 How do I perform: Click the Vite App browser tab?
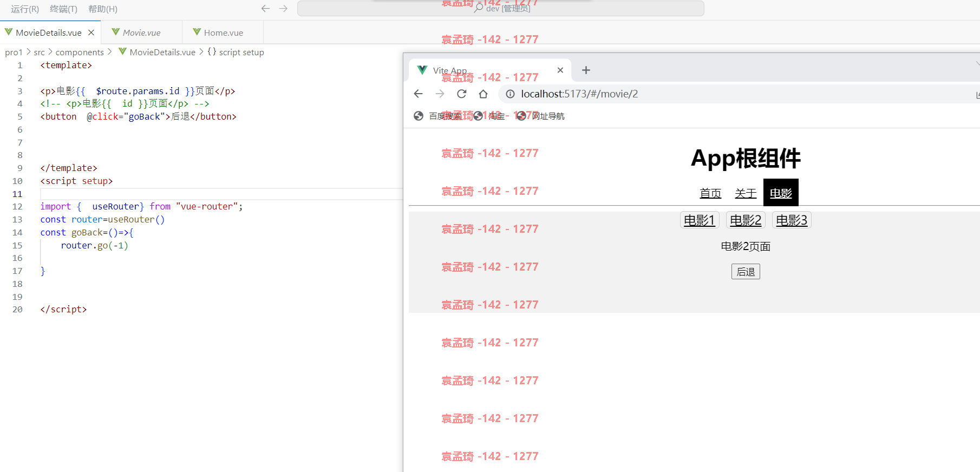tap(490, 70)
